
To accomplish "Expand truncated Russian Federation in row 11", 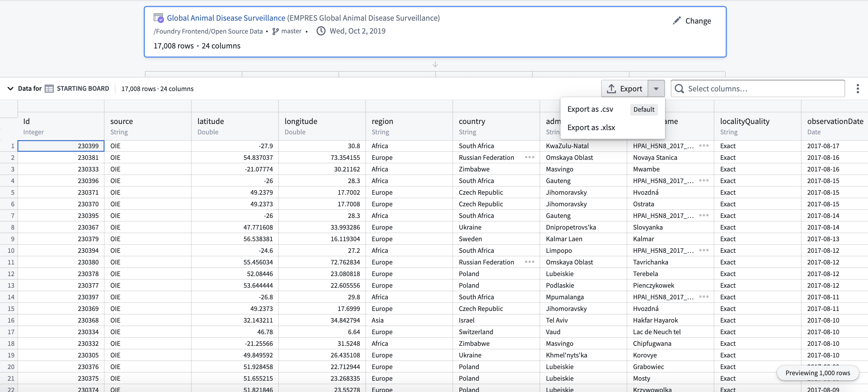I will (530, 262).
